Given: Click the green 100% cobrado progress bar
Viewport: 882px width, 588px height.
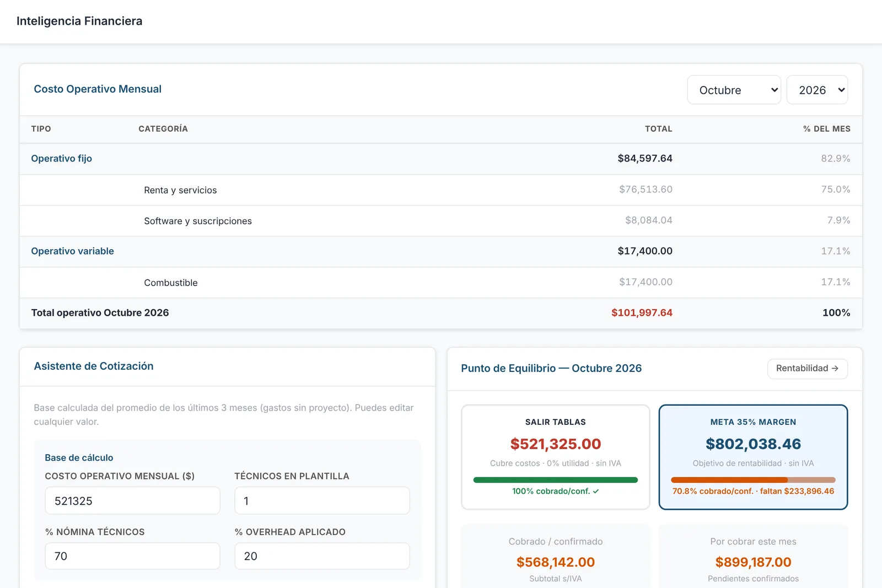Looking at the screenshot, I should (x=556, y=480).
